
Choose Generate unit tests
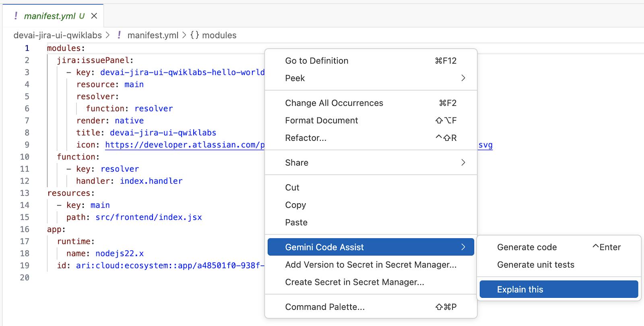click(536, 265)
